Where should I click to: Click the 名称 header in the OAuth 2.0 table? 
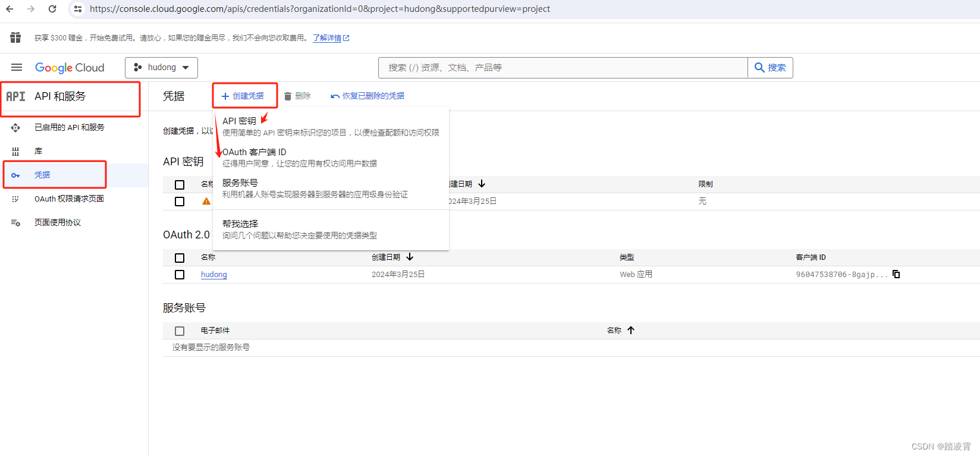[x=208, y=257]
